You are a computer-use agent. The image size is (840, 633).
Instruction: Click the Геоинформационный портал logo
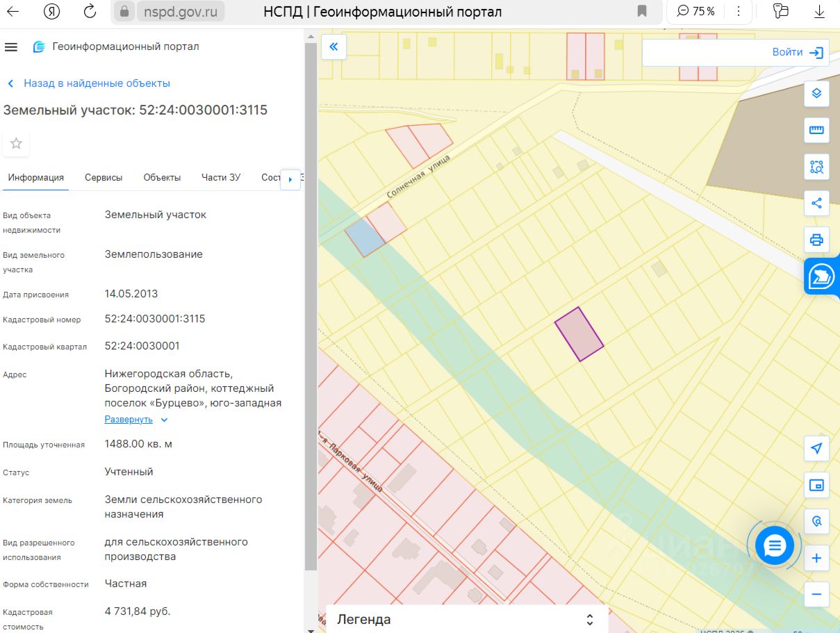coord(116,47)
